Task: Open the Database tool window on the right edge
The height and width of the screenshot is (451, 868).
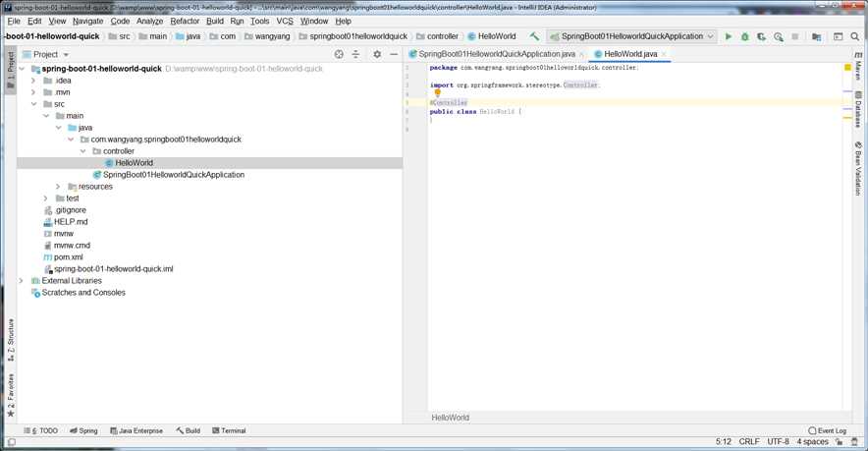Action: (x=858, y=109)
